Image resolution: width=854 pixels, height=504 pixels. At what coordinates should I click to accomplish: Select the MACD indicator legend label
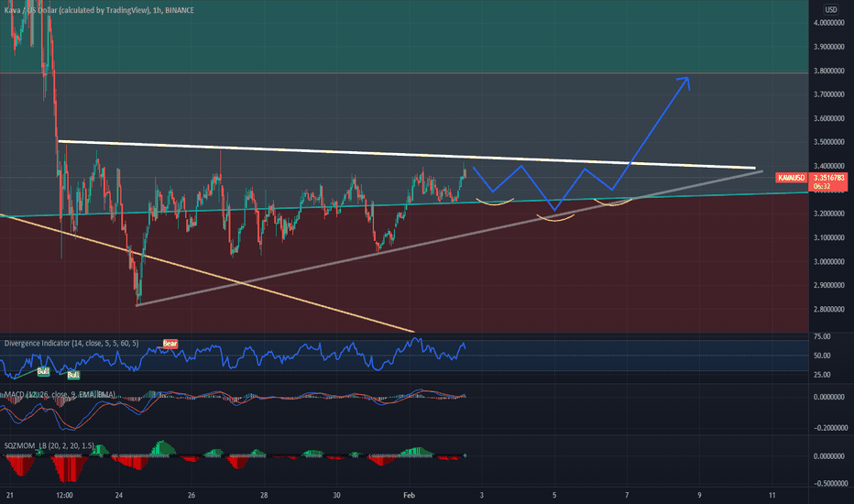click(x=60, y=394)
